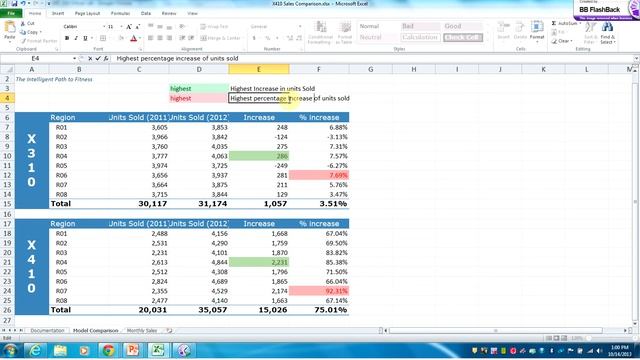Select column G header
The height and width of the screenshot is (360, 640).
(x=371, y=69)
